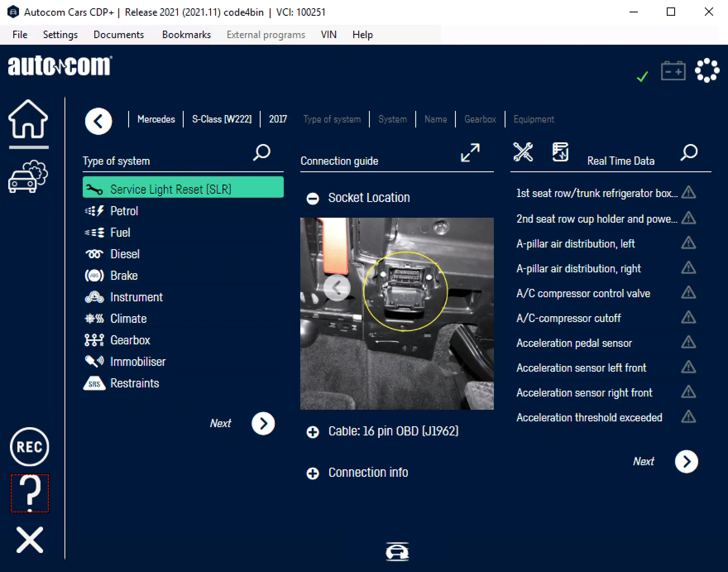Expand Cable: 16 pin OBD (J1962) section
The height and width of the screenshot is (572, 728).
coord(313,432)
